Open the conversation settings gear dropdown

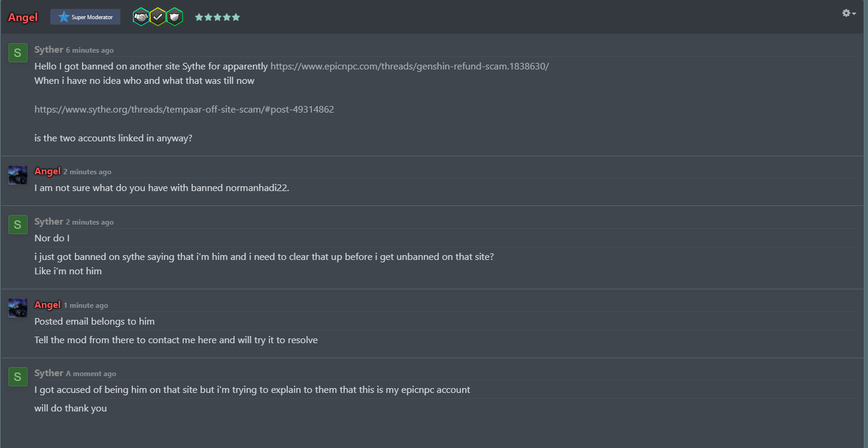click(x=848, y=13)
